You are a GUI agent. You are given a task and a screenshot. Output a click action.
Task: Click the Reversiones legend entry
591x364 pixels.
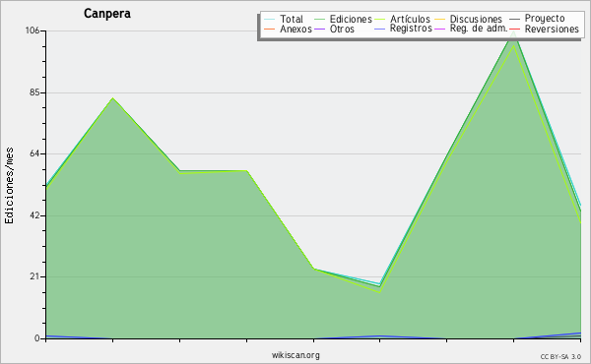tap(544, 29)
